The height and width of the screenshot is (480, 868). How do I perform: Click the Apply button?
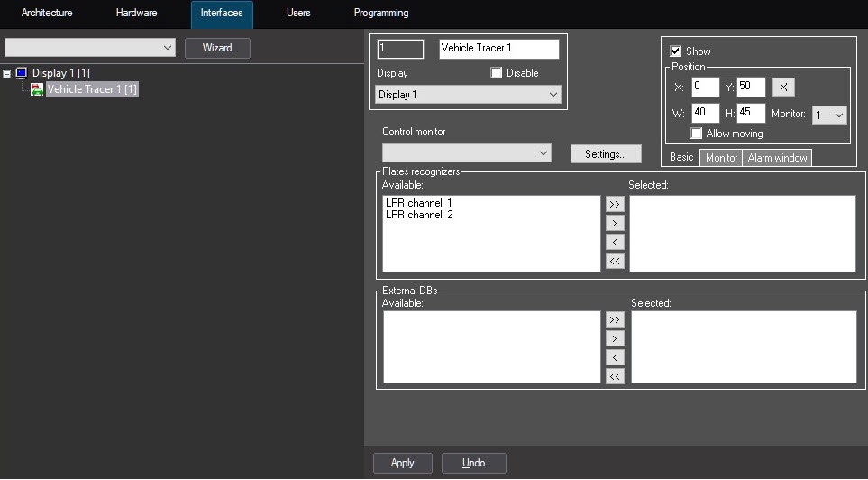pyautogui.click(x=402, y=463)
